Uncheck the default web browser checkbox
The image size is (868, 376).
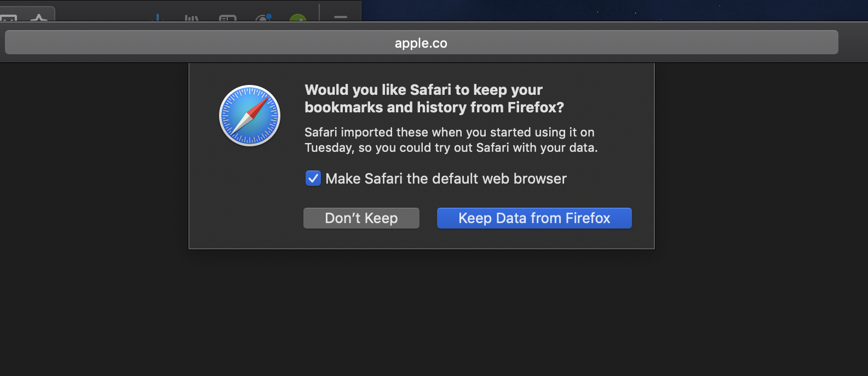point(313,179)
